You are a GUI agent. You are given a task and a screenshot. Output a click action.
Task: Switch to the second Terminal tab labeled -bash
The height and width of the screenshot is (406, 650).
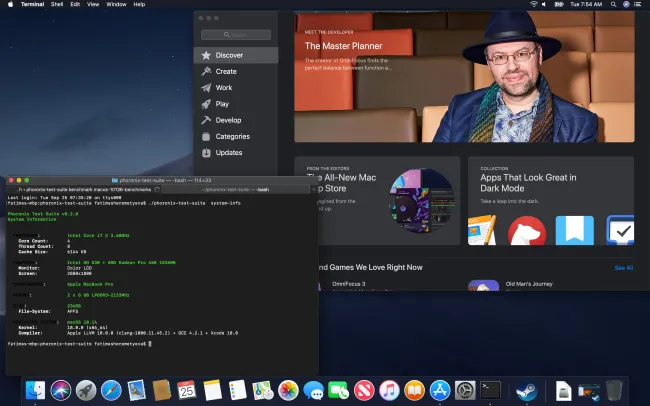[235, 190]
